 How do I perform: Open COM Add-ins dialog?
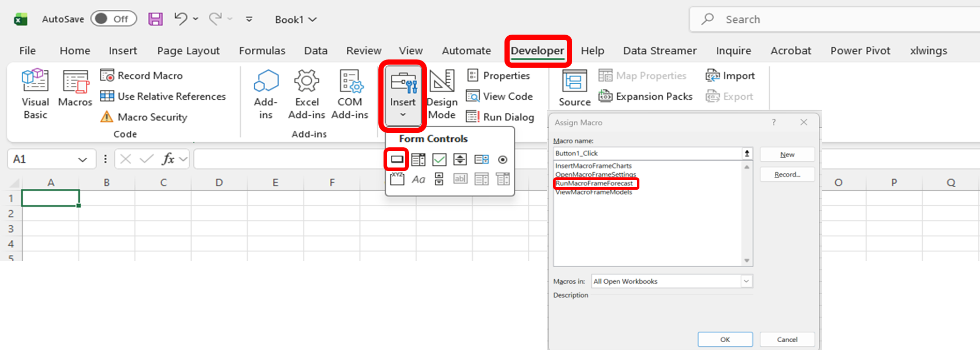pyautogui.click(x=350, y=94)
